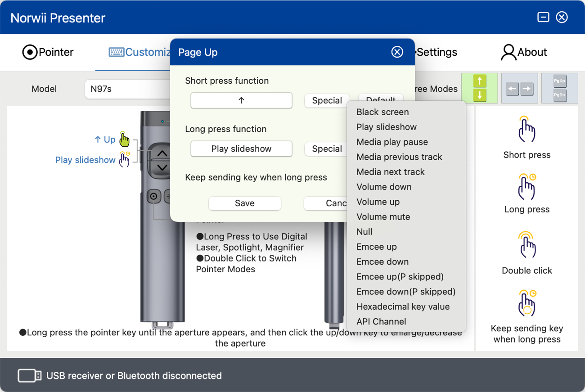Close the Page Up dialog

(397, 52)
